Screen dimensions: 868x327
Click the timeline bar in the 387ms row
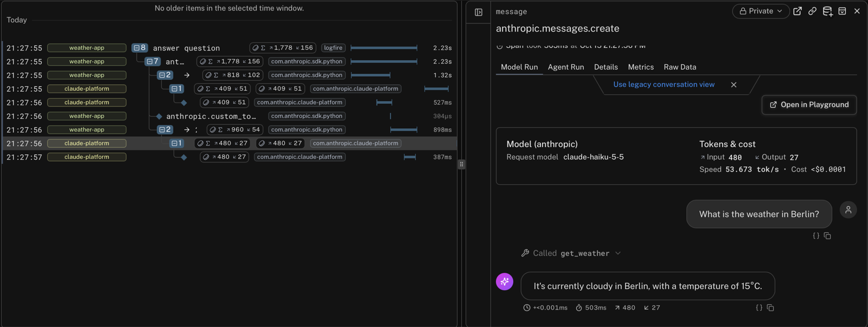pyautogui.click(x=410, y=156)
